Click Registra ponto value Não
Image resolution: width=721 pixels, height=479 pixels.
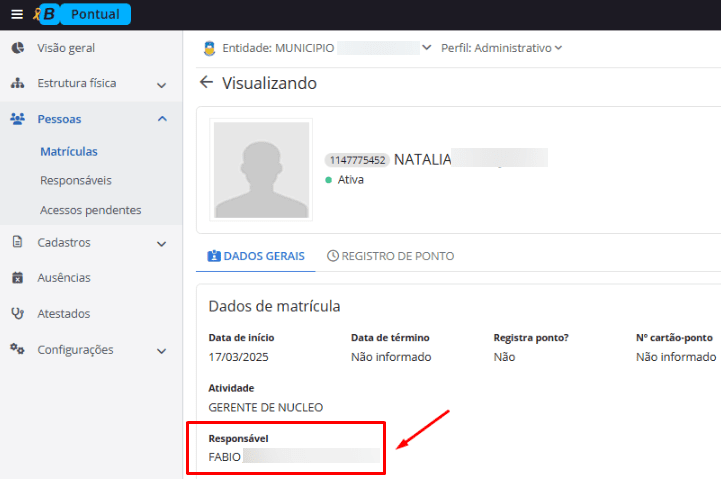504,357
